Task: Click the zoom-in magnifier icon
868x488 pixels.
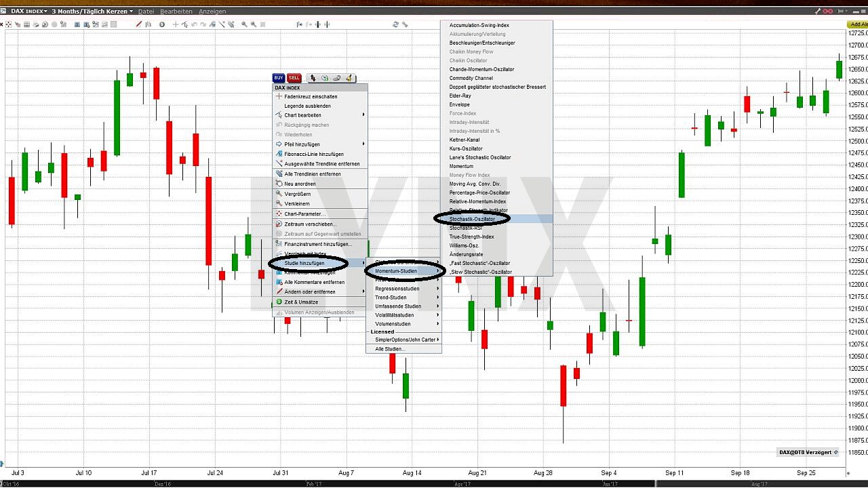Action: (243, 24)
